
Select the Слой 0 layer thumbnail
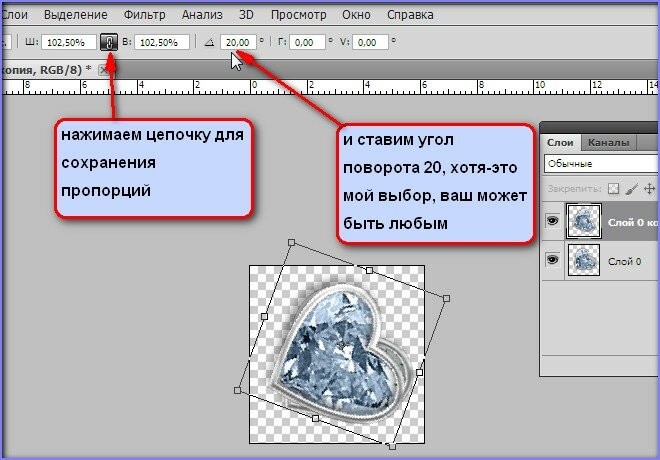[583, 259]
